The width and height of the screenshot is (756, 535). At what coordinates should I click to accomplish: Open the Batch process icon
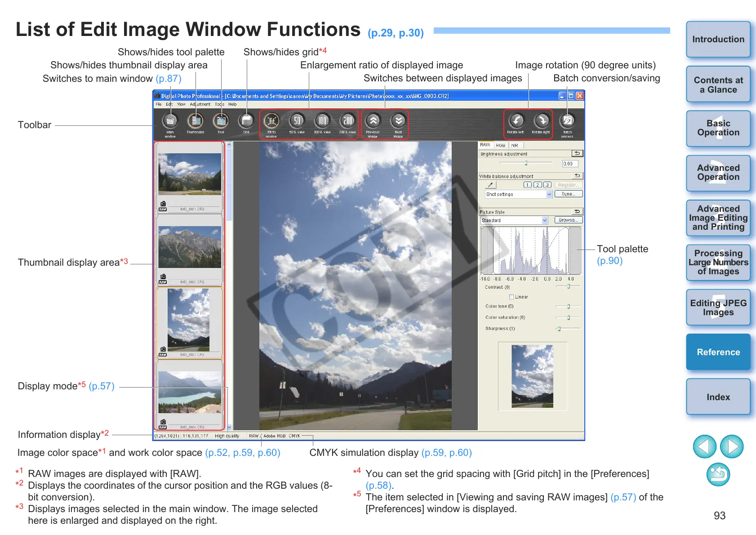[567, 120]
